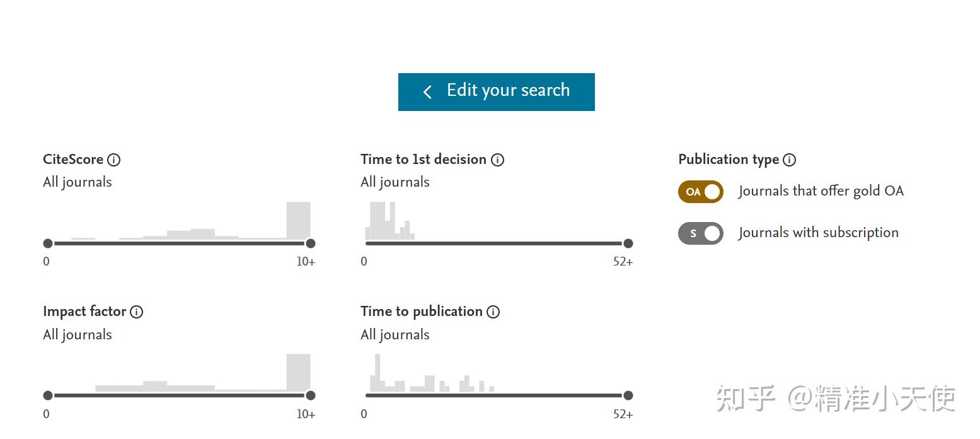
Task: Click the Journals that offer gold OA label
Action: [x=821, y=191]
